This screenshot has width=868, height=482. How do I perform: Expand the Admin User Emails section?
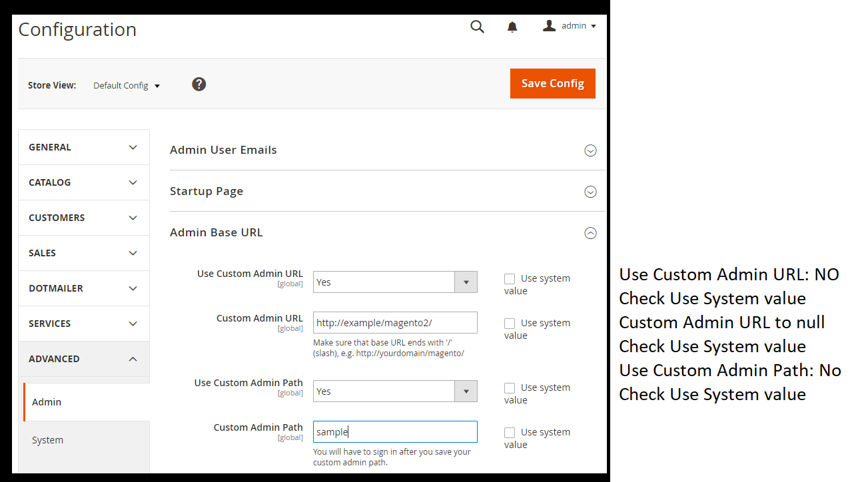(590, 150)
